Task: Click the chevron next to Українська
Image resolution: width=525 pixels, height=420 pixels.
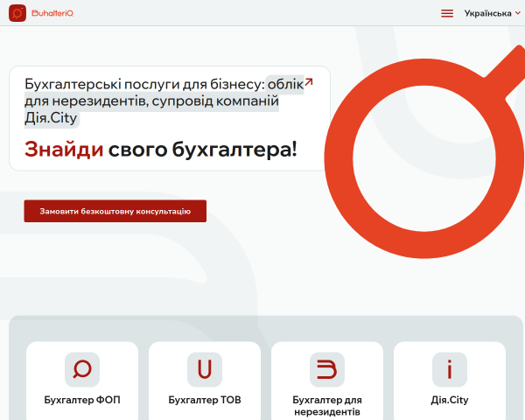Action: coord(518,13)
